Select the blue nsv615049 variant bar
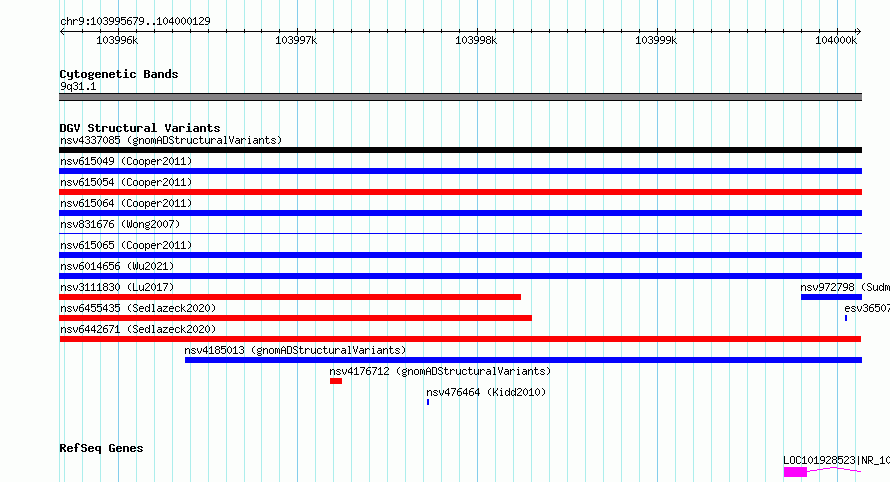This screenshot has width=890, height=482. click(460, 171)
